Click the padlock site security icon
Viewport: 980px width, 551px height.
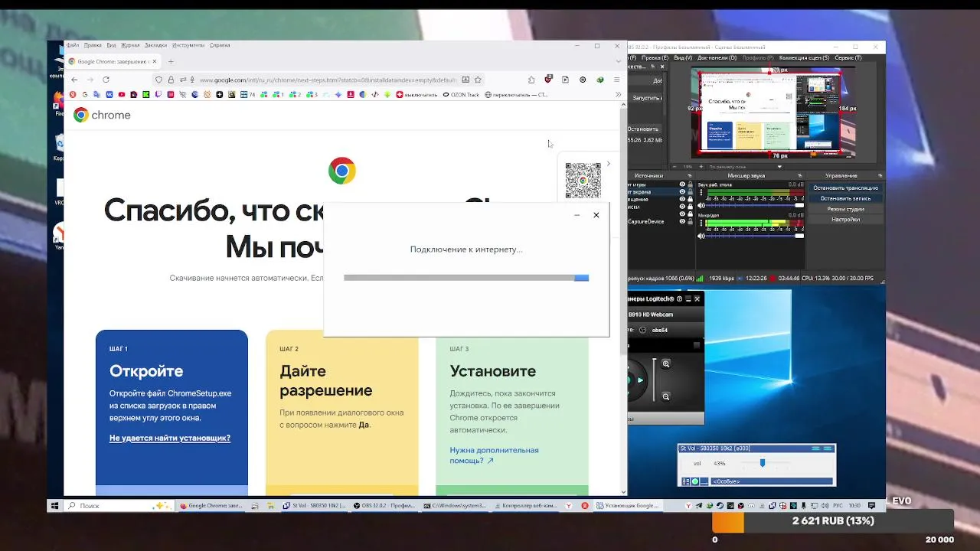(x=171, y=80)
